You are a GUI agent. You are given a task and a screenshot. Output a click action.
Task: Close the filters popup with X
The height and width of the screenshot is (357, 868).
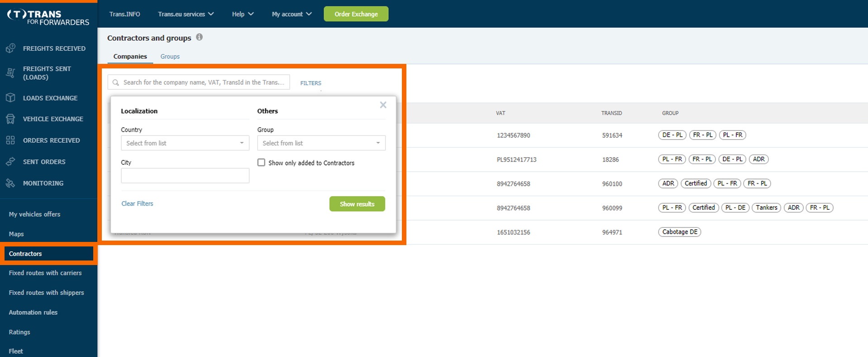(x=383, y=105)
